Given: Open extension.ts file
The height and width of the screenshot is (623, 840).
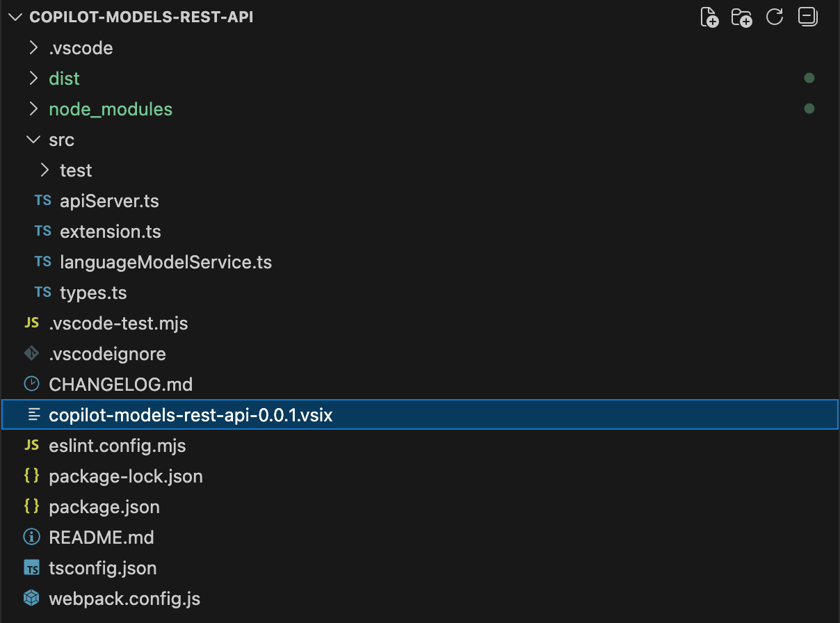Looking at the screenshot, I should [110, 232].
